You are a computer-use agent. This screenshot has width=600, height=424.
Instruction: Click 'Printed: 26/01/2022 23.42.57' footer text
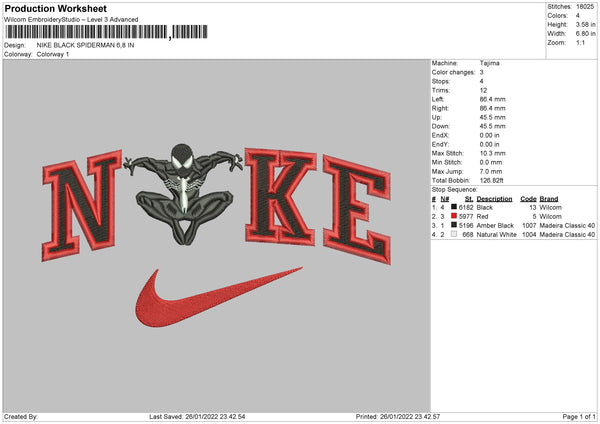(398, 417)
